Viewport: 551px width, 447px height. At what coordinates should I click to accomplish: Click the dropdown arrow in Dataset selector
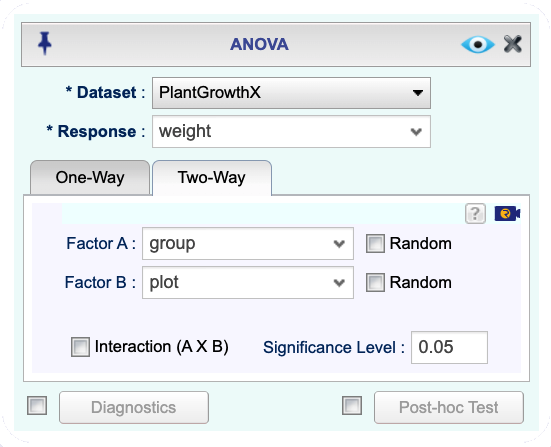pyautogui.click(x=417, y=93)
